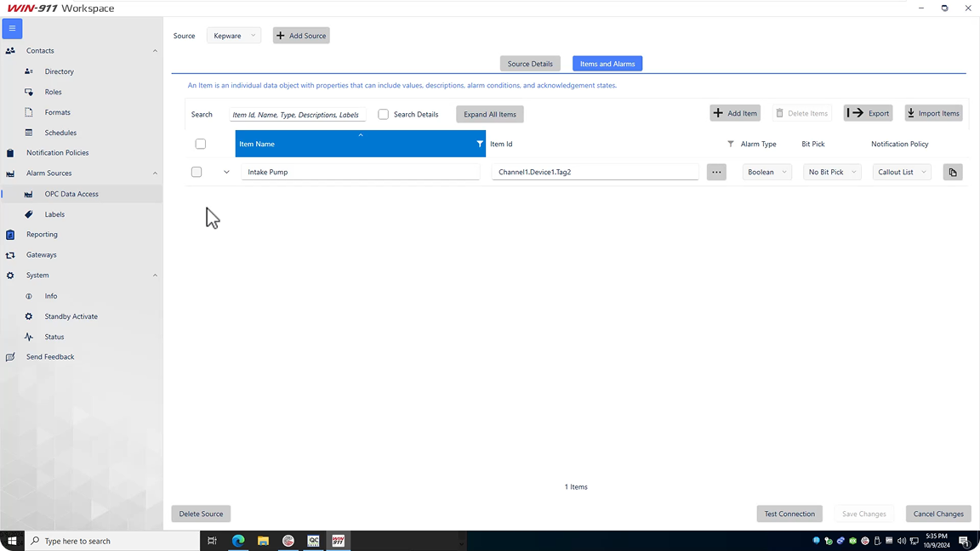Click the Add Source button

pos(301,36)
